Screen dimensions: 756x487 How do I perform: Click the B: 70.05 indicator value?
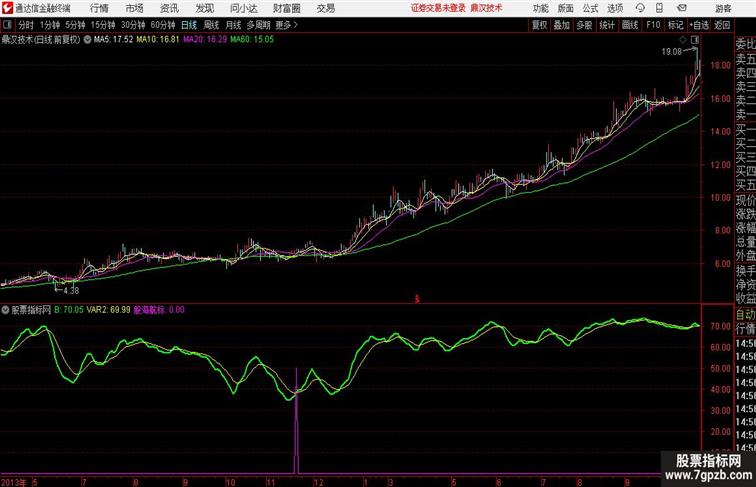pos(69,310)
